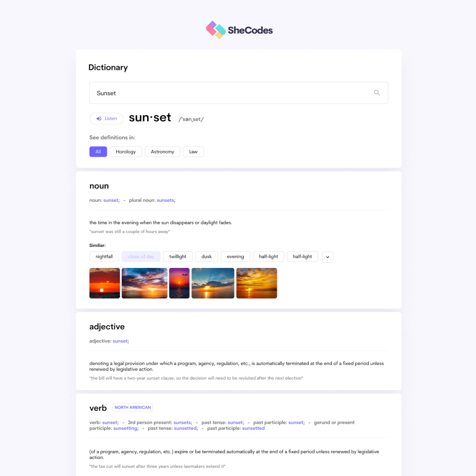The image size is (476, 476).
Task: Click the fifth sunset thumbnail image
Action: 256,283
